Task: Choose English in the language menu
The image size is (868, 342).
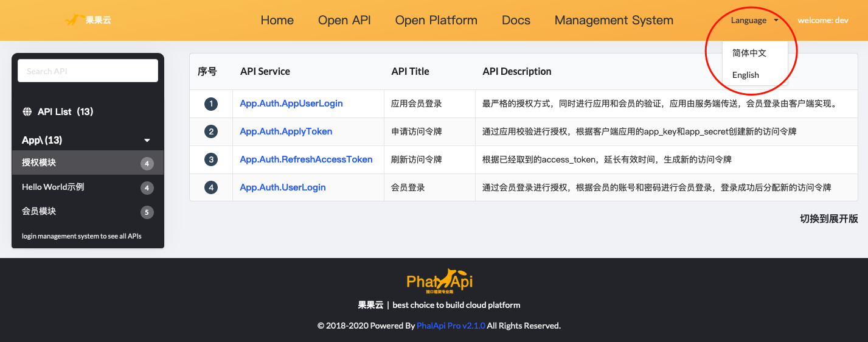Action: click(x=746, y=75)
